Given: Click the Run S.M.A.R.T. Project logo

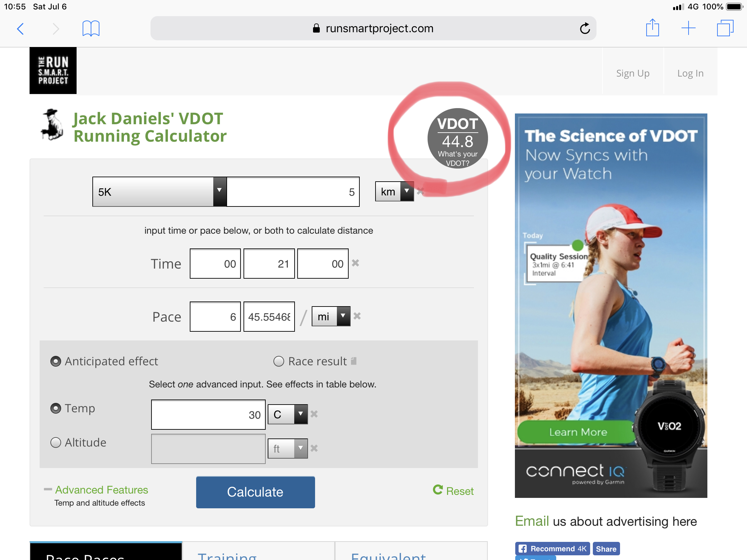Looking at the screenshot, I should point(53,70).
